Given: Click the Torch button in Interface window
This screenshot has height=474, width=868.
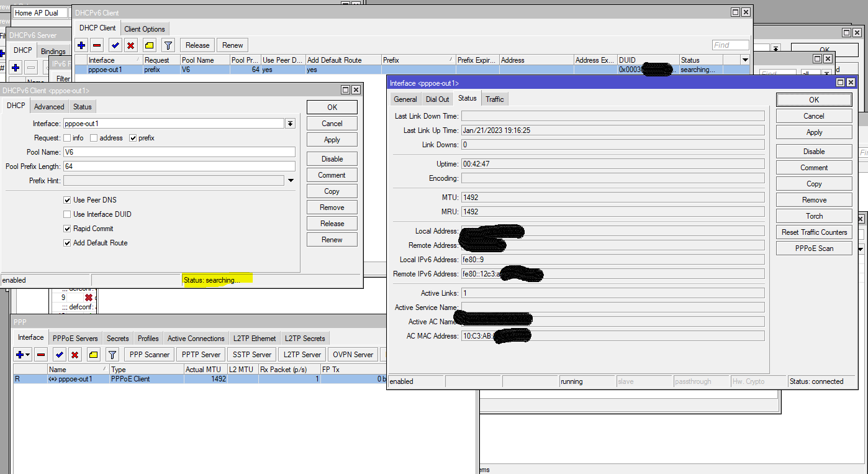Looking at the screenshot, I should (x=814, y=216).
